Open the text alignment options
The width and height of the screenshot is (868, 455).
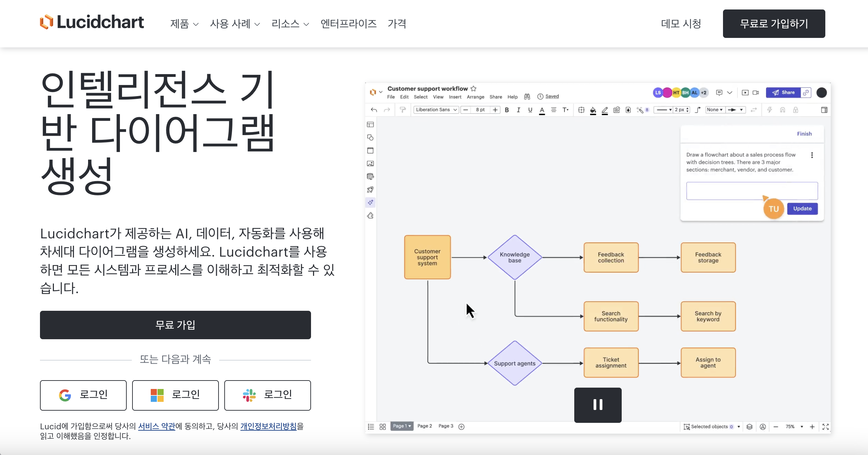pyautogui.click(x=554, y=110)
